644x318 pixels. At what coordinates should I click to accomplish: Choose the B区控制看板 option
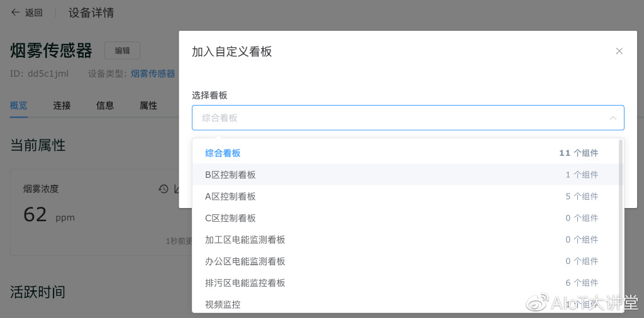pos(405,175)
